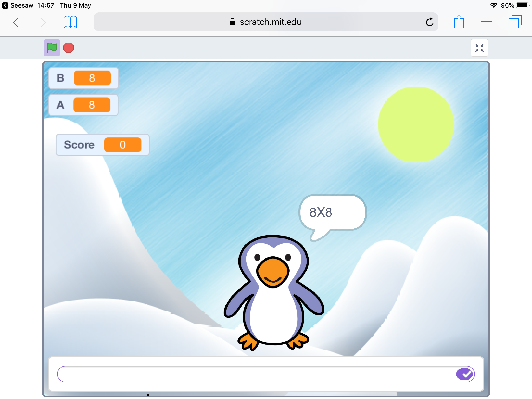Submit the answer with the purple checkmark
This screenshot has width=532, height=399.
tap(464, 374)
